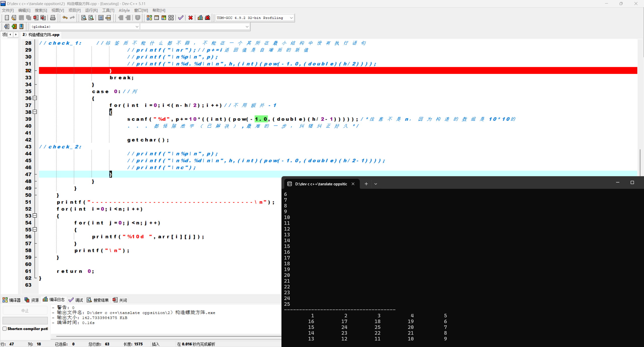The image size is (644, 347).
Task: Toggle breakpoint marker on line 32
Action: 28,71
